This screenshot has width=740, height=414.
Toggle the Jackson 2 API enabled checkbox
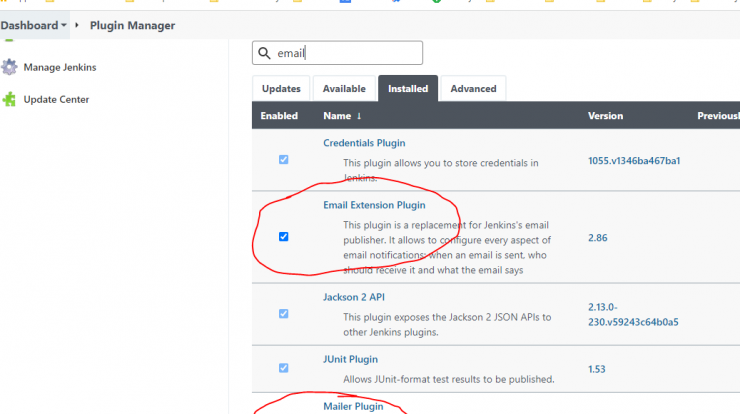point(283,314)
